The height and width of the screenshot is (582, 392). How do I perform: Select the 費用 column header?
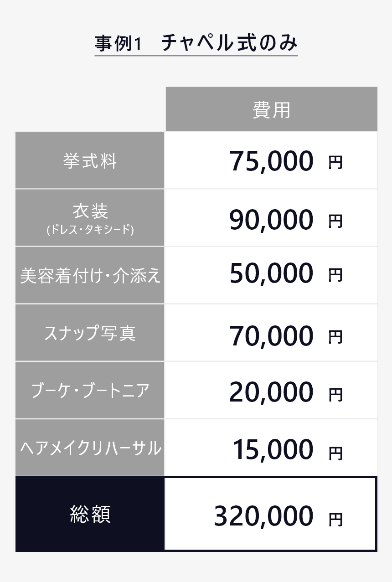[272, 109]
